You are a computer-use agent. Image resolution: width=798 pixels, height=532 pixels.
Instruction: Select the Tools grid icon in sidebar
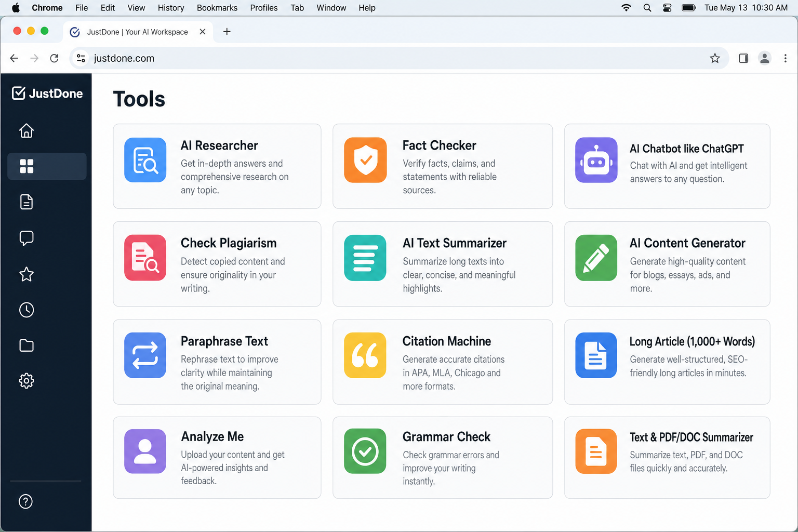[x=26, y=166]
